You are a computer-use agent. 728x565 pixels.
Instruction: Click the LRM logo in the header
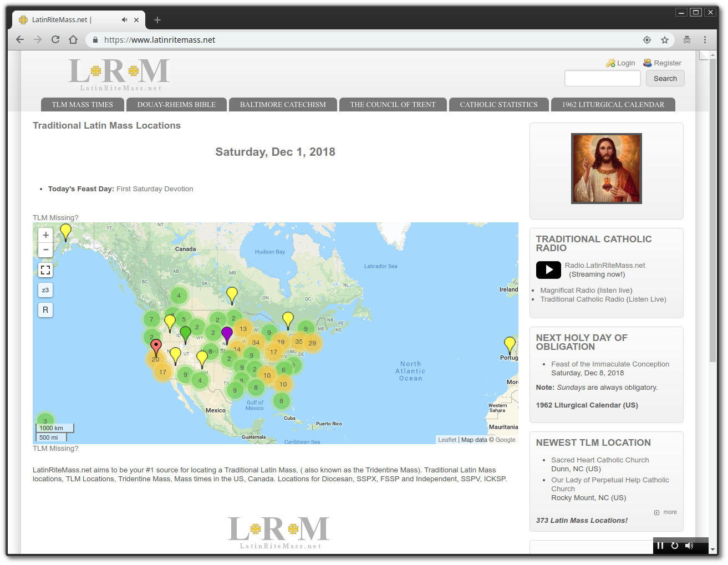[x=120, y=74]
